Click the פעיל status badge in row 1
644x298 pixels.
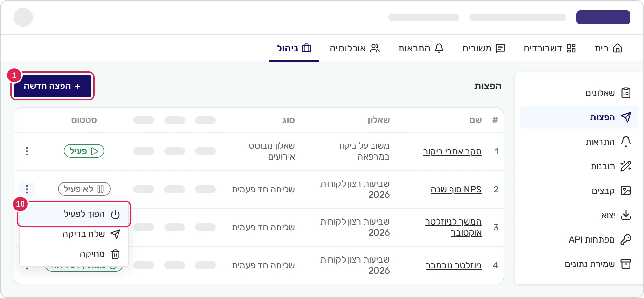84,151
